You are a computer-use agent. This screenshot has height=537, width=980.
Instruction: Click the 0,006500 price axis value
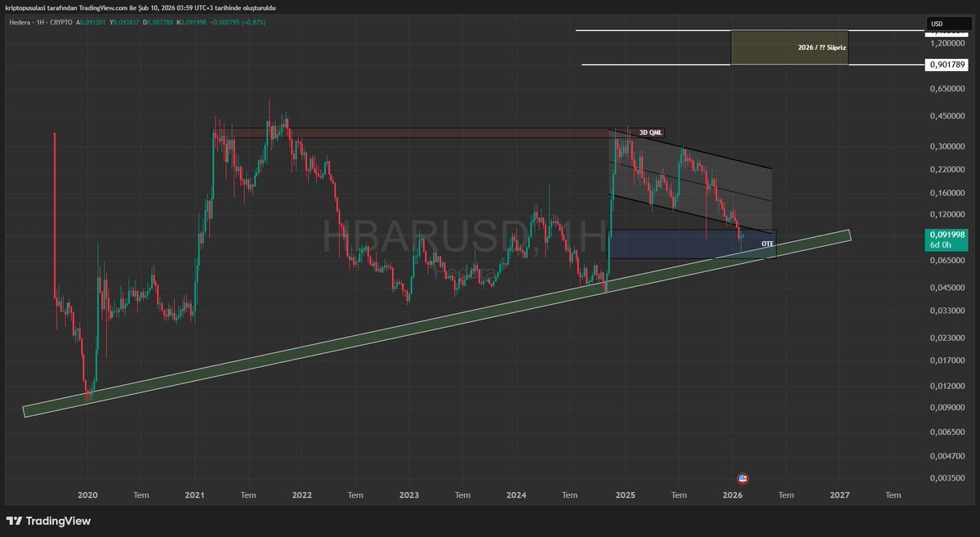(947, 431)
